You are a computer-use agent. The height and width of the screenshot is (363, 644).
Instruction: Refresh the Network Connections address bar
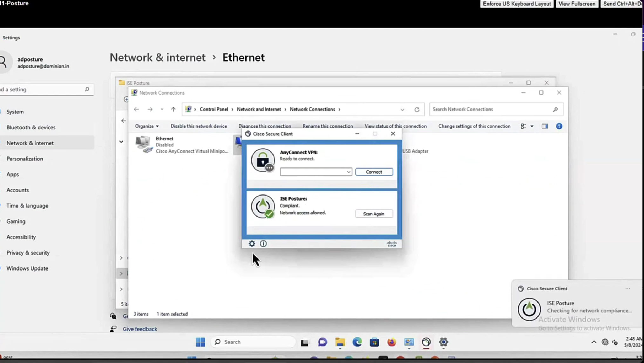pyautogui.click(x=417, y=109)
